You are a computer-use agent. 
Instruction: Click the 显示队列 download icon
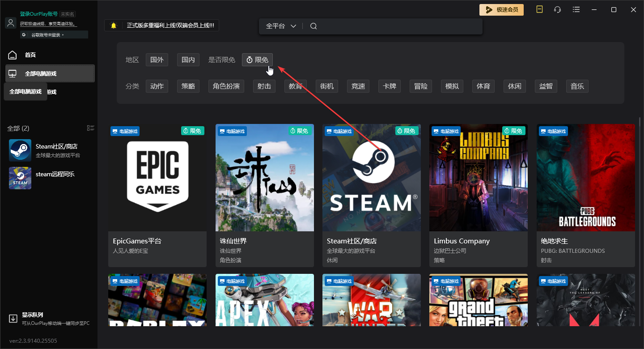click(13, 319)
